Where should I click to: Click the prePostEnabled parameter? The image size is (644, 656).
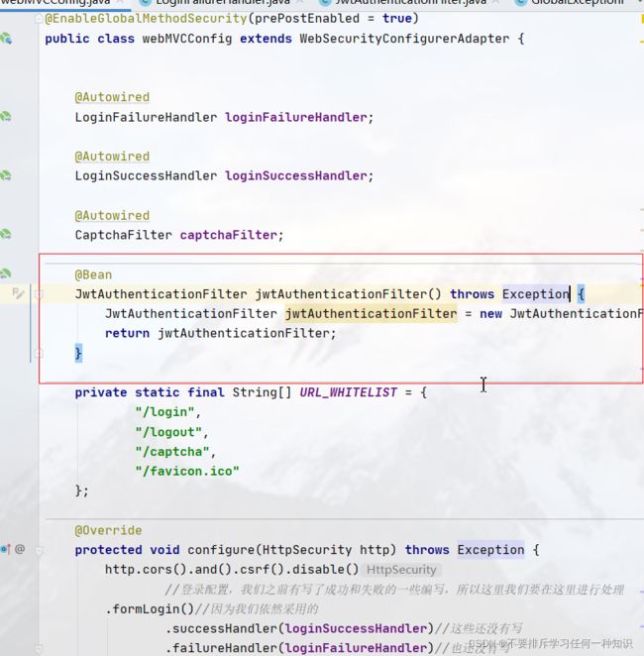pyautogui.click(x=306, y=19)
